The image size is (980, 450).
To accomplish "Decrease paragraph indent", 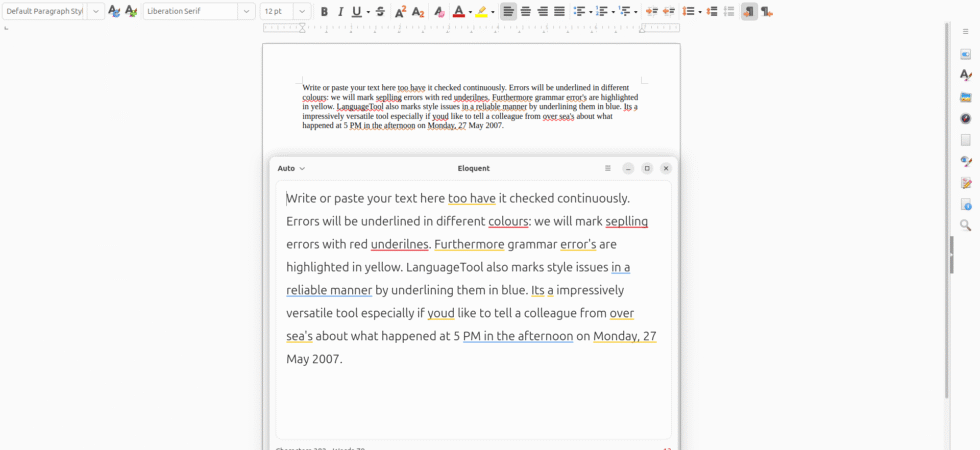I will pyautogui.click(x=668, y=11).
